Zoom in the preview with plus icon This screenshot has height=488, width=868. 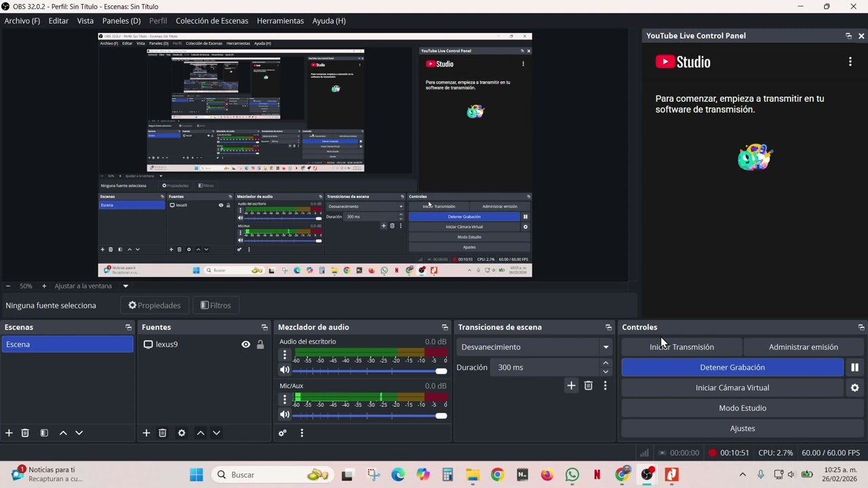(x=44, y=286)
